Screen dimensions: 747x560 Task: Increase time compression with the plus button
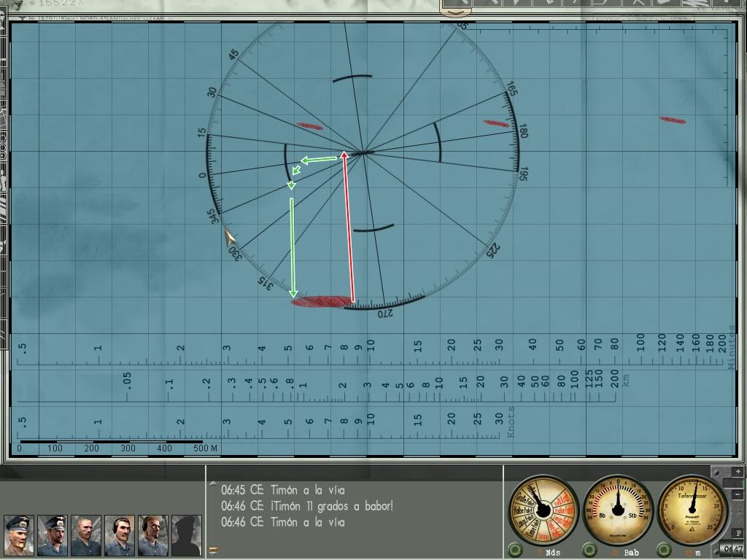click(x=738, y=472)
